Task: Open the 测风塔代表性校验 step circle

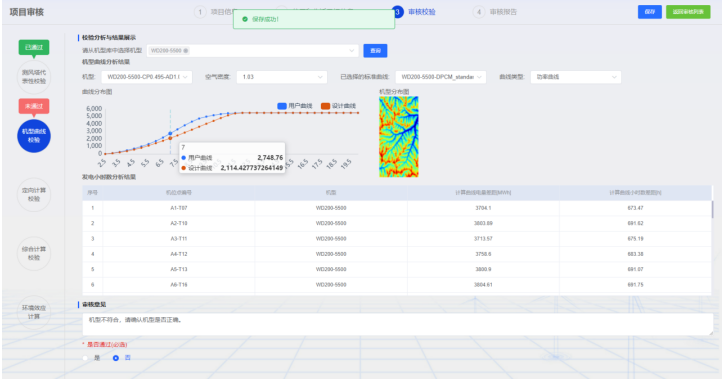Action: pos(34,77)
